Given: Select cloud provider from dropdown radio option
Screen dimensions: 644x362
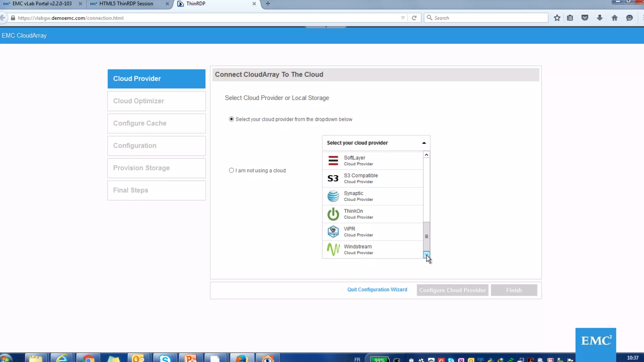Looking at the screenshot, I should (231, 119).
